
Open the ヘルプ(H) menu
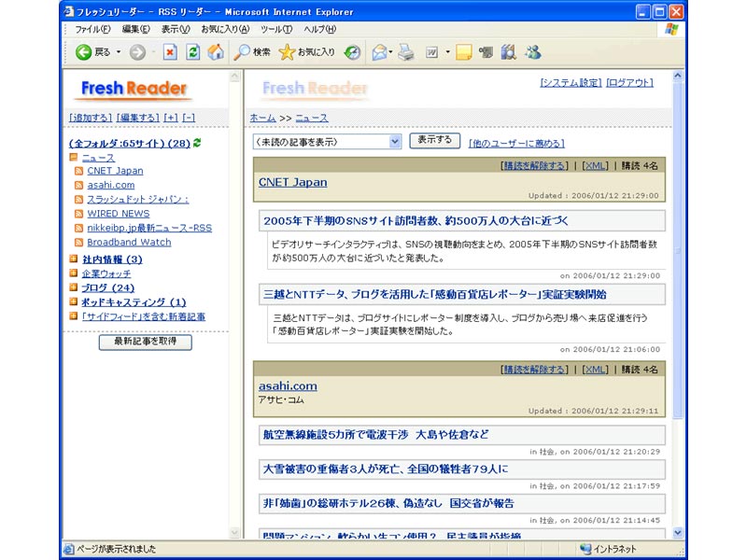[x=319, y=29]
